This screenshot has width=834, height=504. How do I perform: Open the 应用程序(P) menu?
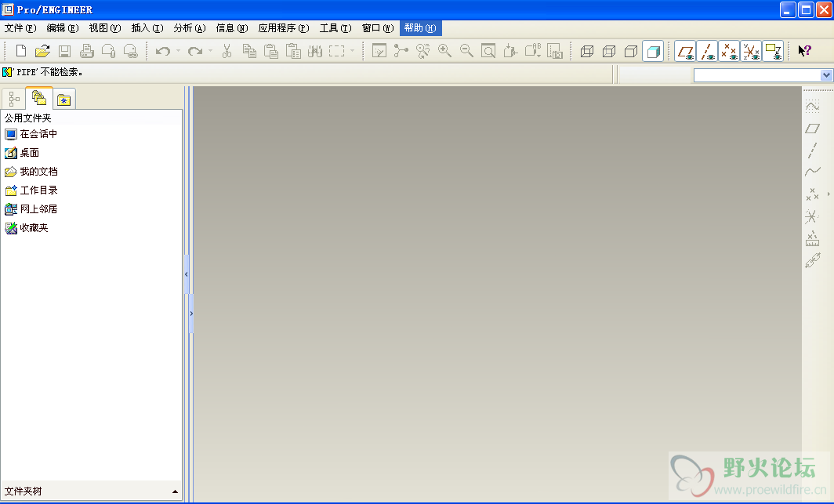284,28
